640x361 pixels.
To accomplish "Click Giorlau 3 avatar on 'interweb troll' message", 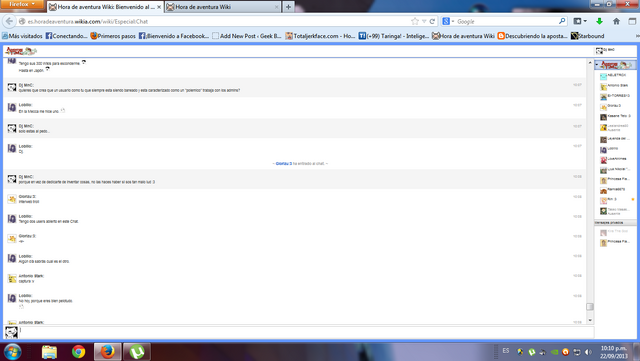I will click(12, 199).
